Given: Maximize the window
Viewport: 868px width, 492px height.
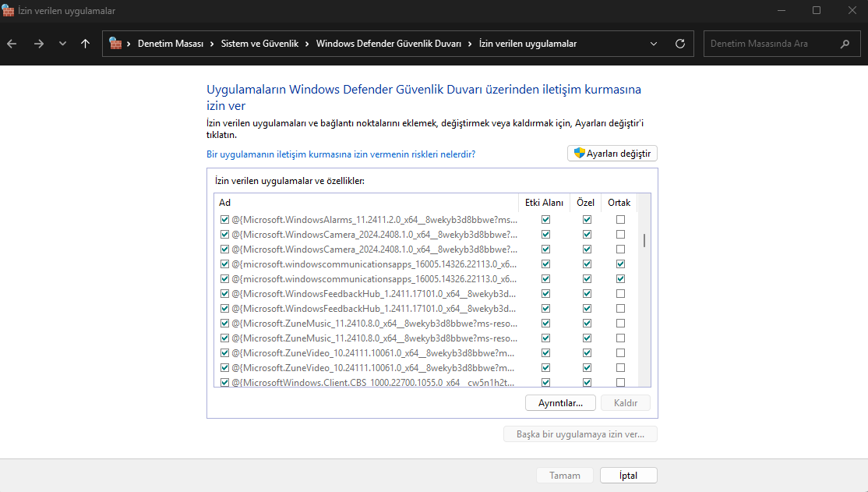Looking at the screenshot, I should coord(817,11).
